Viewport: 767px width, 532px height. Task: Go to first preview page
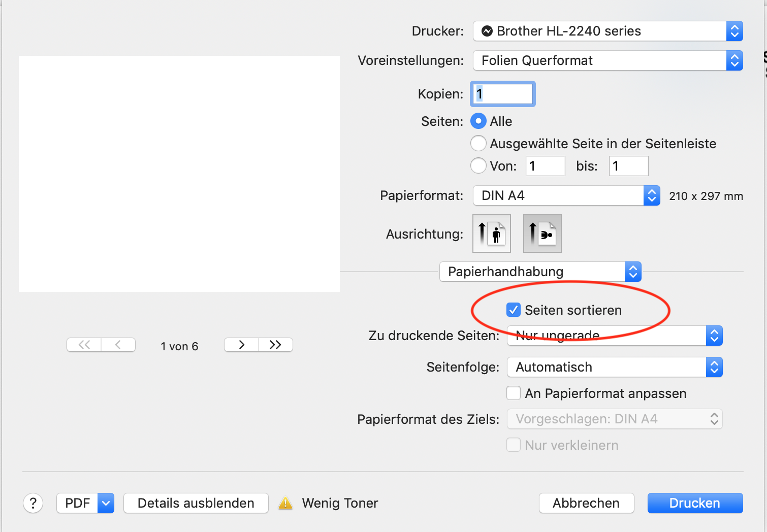coord(84,345)
